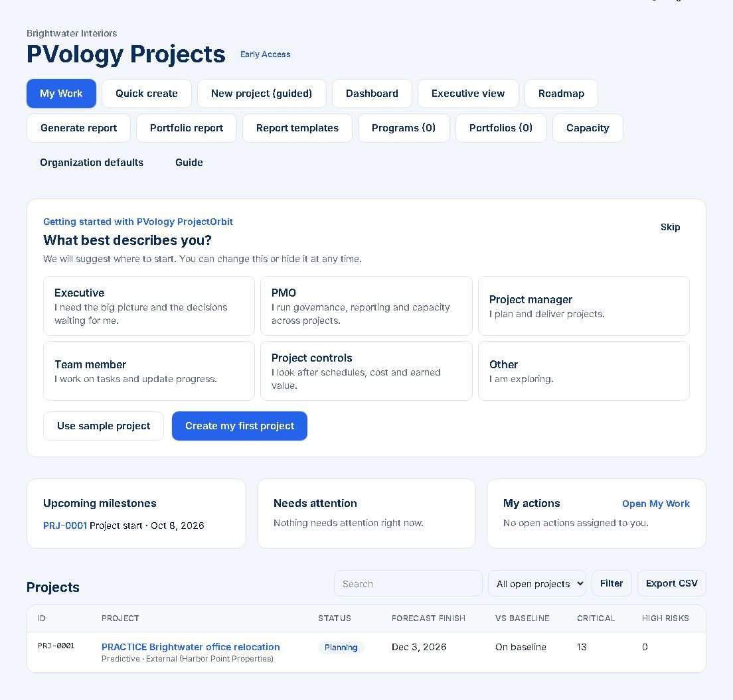Select Quick create

click(x=146, y=94)
